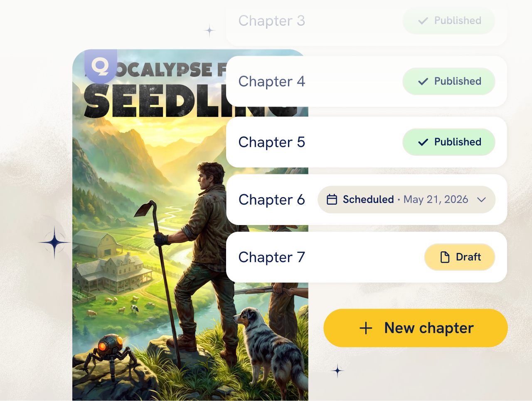
Task: Toggle Chapter 5 Published status badge
Action: point(449,142)
